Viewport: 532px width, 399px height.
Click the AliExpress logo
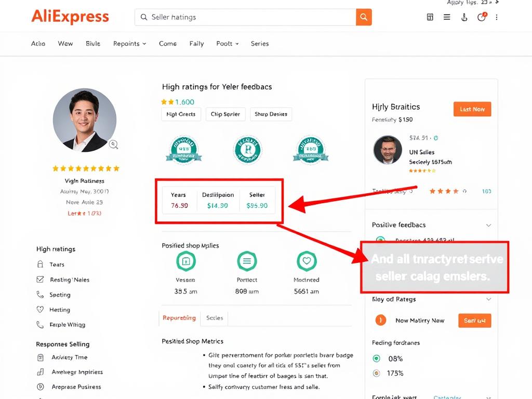coord(70,17)
